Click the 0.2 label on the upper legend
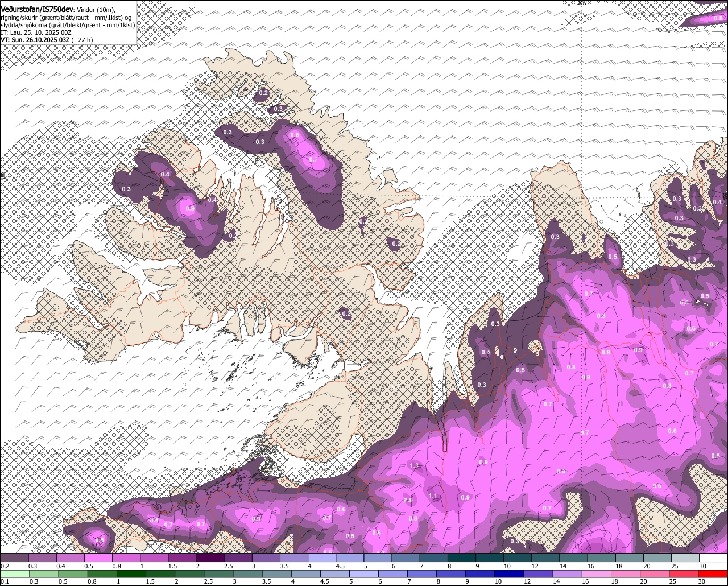This screenshot has height=586, width=728. point(5,566)
